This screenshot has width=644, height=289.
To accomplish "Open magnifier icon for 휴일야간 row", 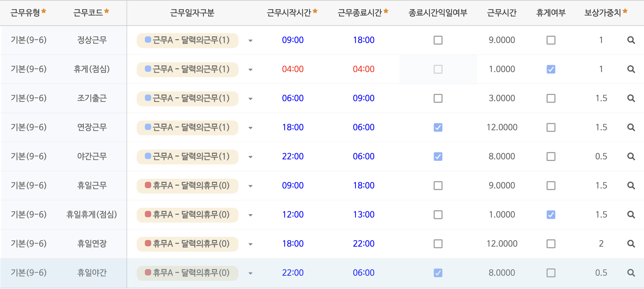I will click(631, 273).
